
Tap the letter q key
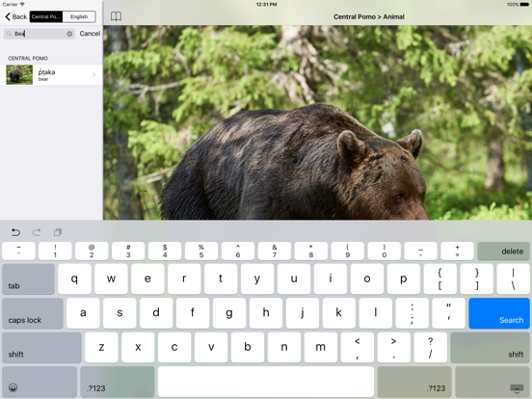74,279
